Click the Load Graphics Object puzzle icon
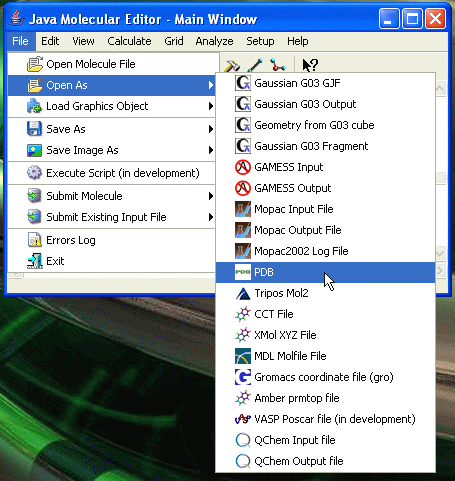Image resolution: width=455 pixels, height=481 pixels. pyautogui.click(x=35, y=106)
